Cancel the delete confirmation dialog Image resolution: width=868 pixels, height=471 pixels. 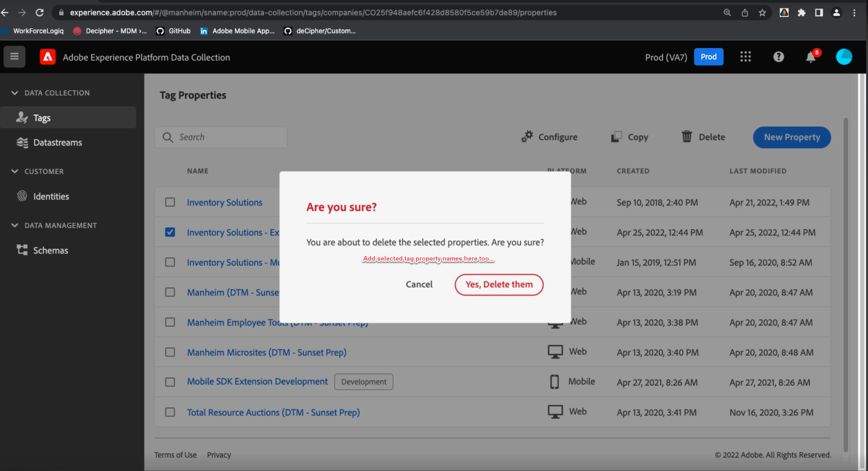(x=419, y=284)
